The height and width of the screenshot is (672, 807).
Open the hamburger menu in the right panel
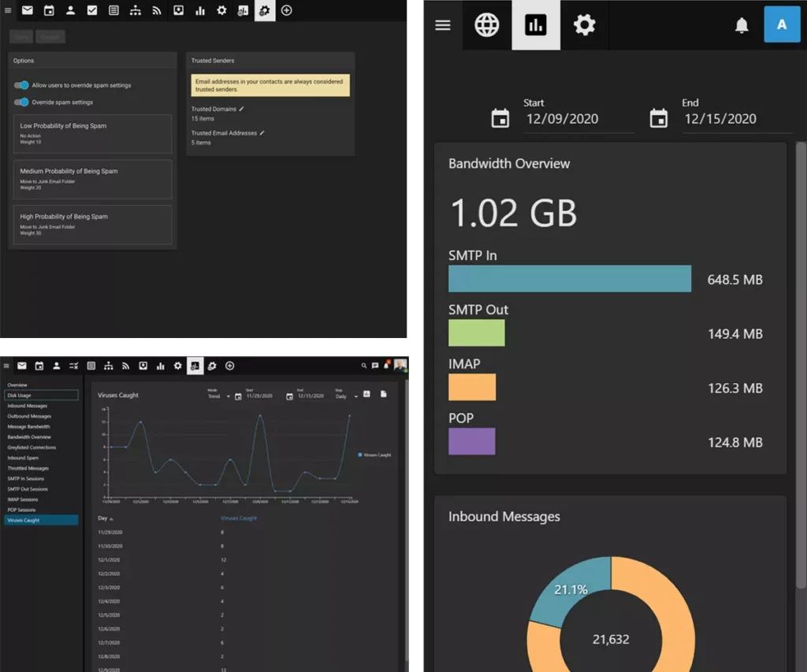point(443,25)
